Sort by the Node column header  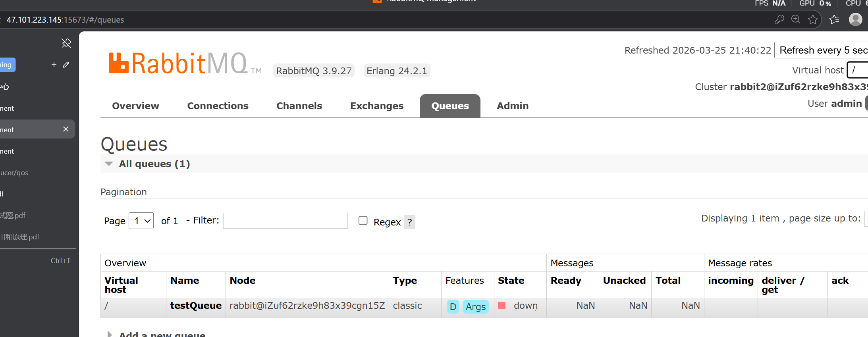(x=243, y=281)
